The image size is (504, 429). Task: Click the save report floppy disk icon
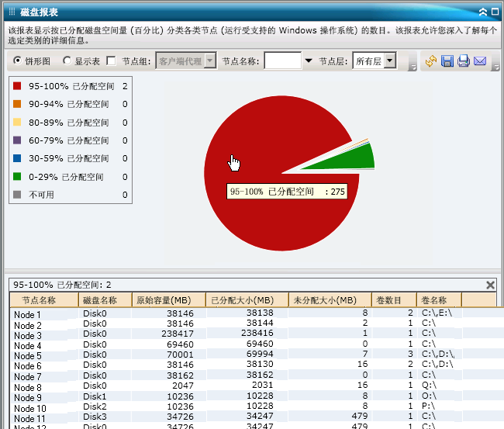point(447,61)
